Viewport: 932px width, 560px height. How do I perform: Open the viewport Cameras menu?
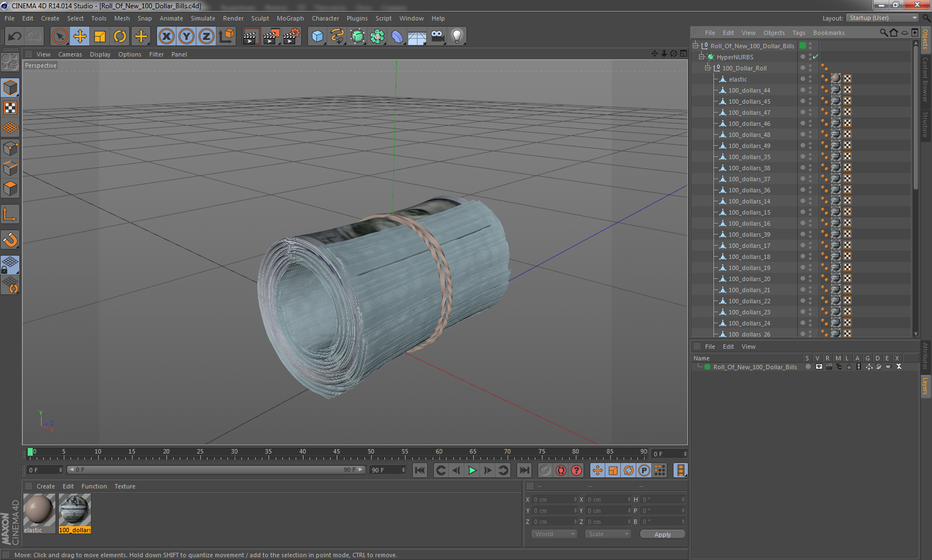[70, 54]
